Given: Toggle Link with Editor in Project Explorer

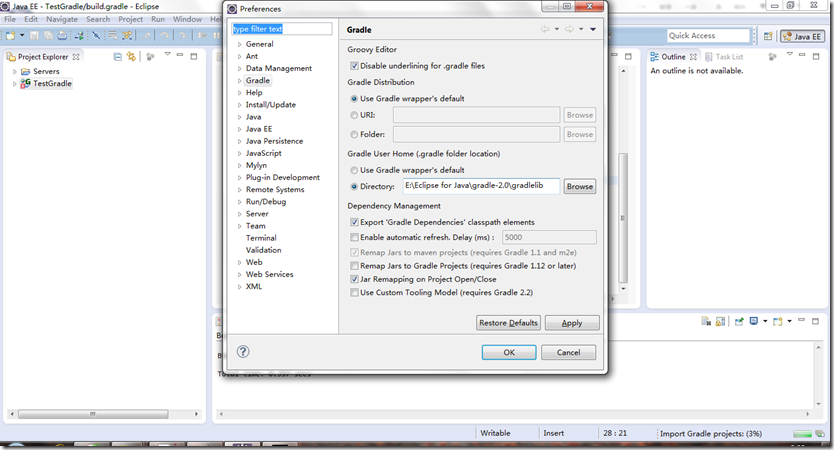Looking at the screenshot, I should point(131,56).
